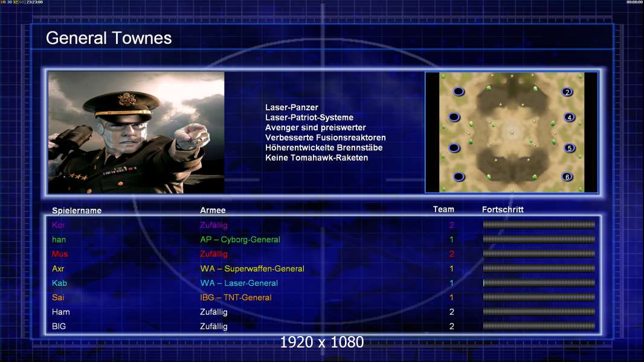The image size is (644, 362).
Task: Click the Fortschritt column header
Action: click(503, 209)
